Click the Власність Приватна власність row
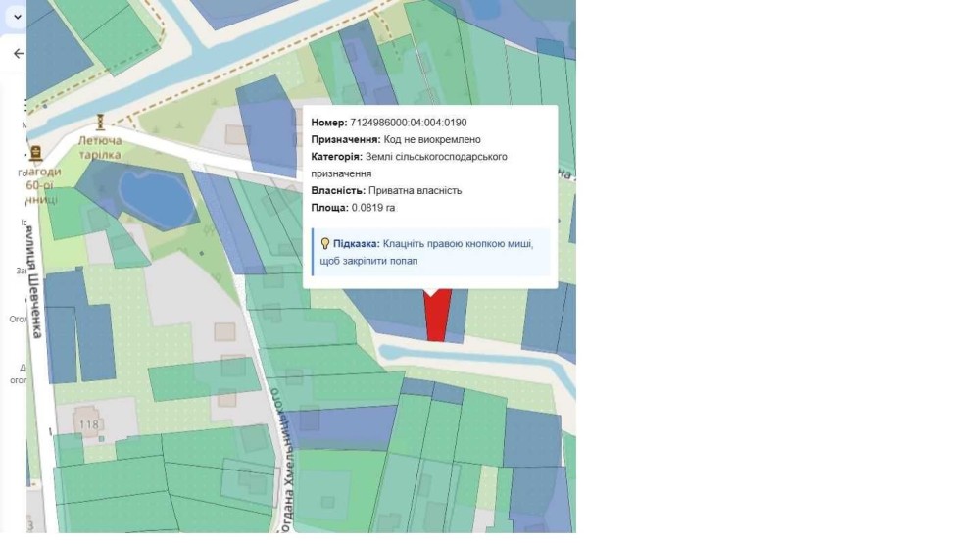The height and width of the screenshot is (544, 980). click(x=386, y=191)
